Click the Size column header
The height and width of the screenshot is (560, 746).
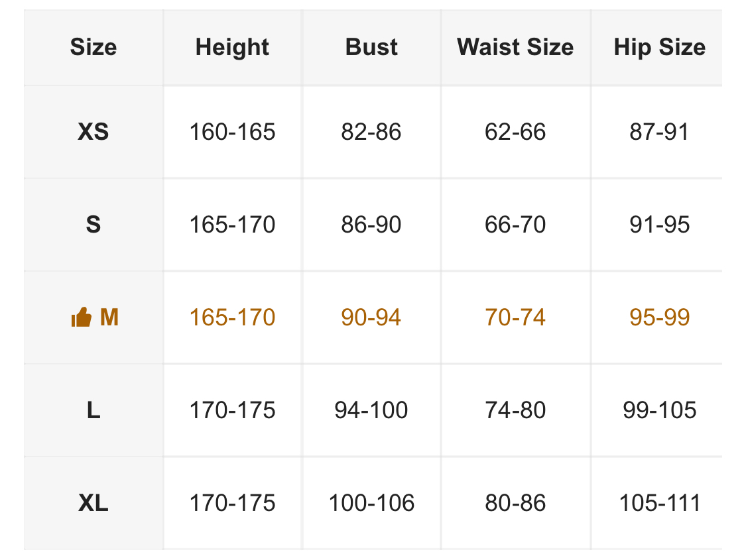[93, 47]
